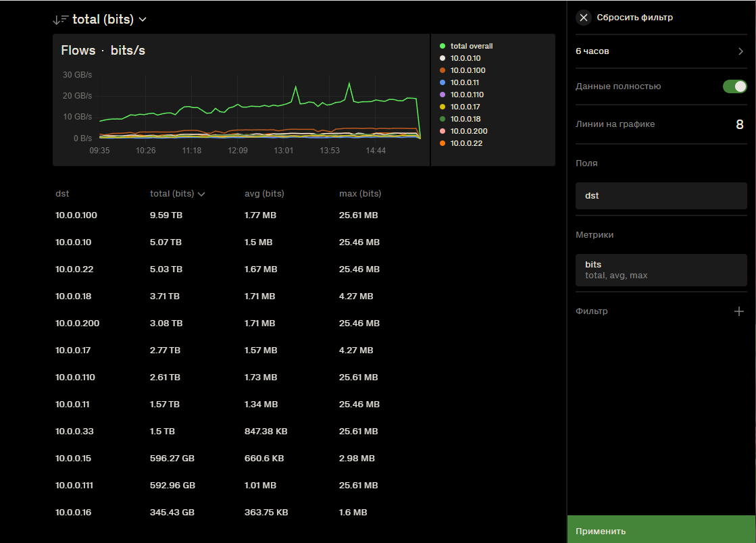The width and height of the screenshot is (756, 543).
Task: Hide the 10.0.0.200 legend series
Action: 468,131
